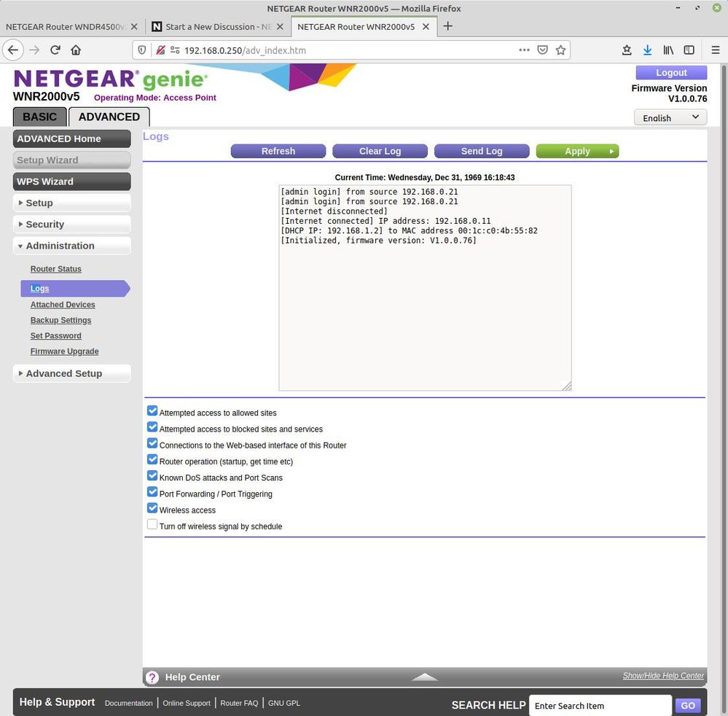728x716 pixels.
Task: Click the Help Center question mark icon
Action: 152,677
